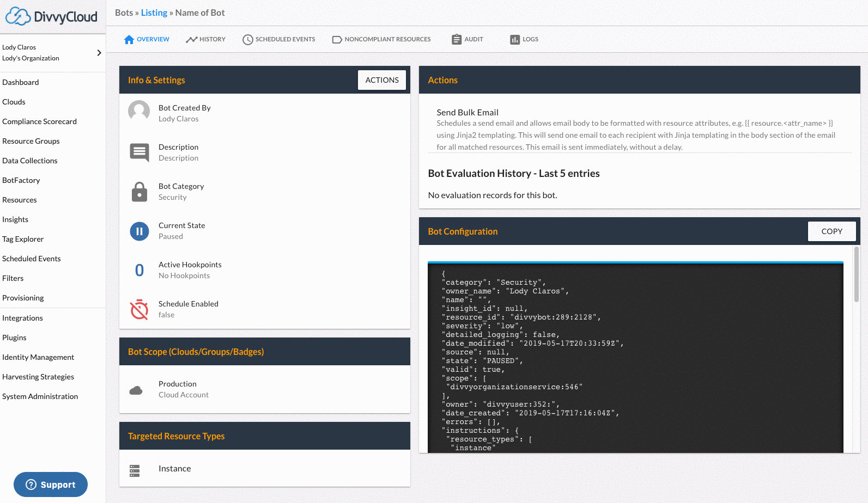Image resolution: width=868 pixels, height=503 pixels.
Task: Select Plugins in the sidebar
Action: pos(14,338)
